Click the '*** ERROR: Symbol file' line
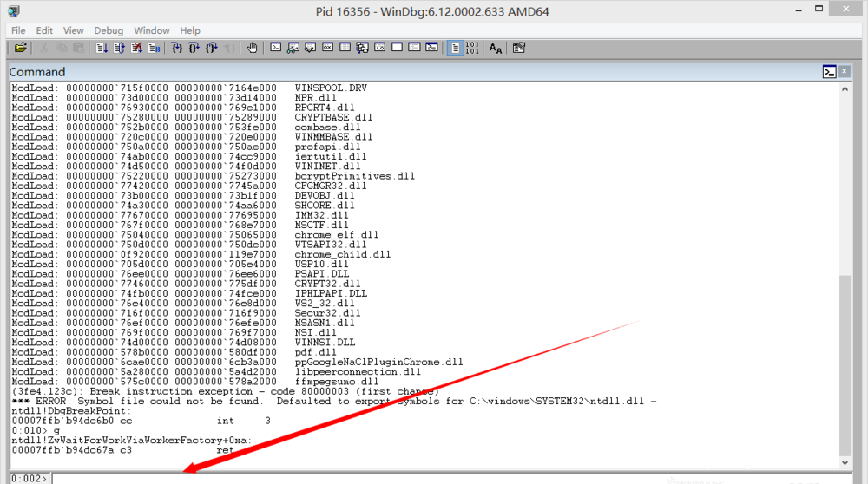 click(x=334, y=401)
